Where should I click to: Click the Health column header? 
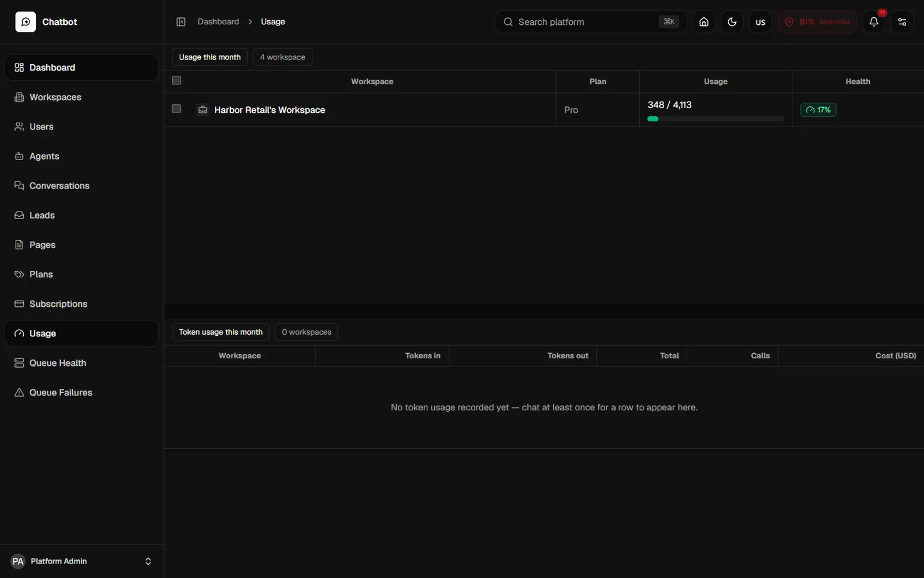(x=858, y=81)
